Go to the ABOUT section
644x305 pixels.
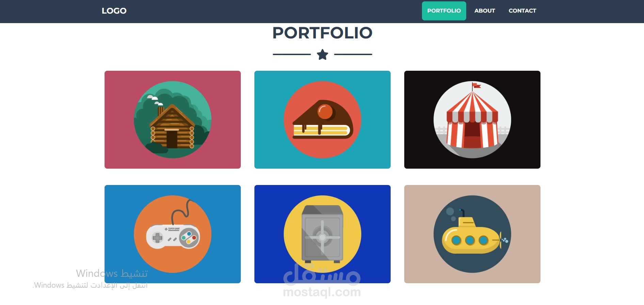(485, 11)
